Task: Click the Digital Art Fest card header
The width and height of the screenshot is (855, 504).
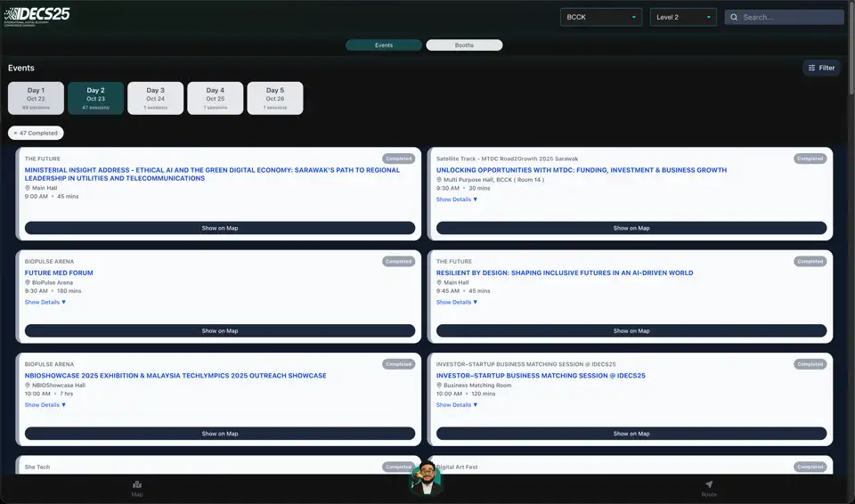Action: [457, 467]
